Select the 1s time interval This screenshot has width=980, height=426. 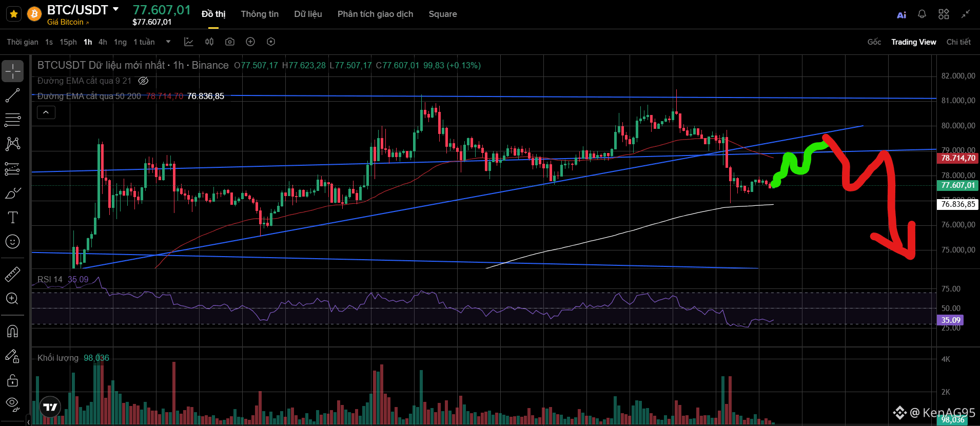pyautogui.click(x=49, y=42)
